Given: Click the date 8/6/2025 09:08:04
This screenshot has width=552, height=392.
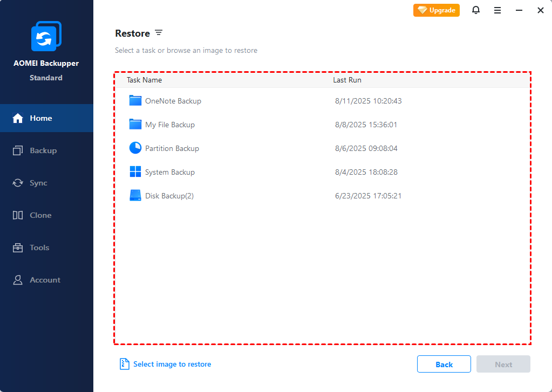Looking at the screenshot, I should pyautogui.click(x=366, y=148).
